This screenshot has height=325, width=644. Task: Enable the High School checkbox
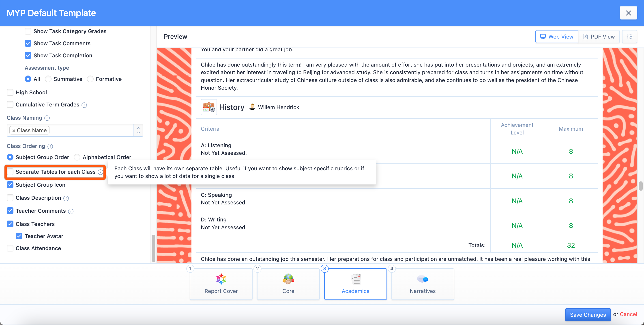pos(10,93)
